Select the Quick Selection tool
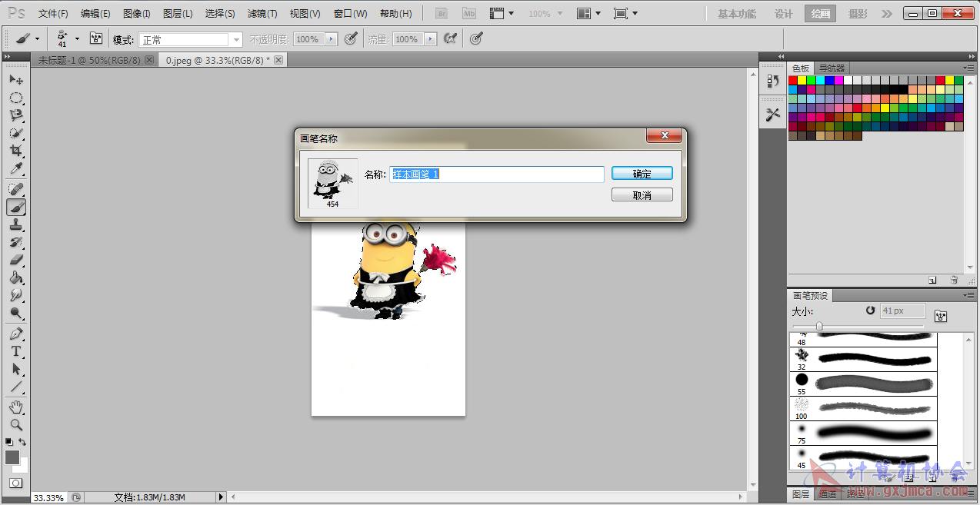Screen dimensions: 980x505 click(x=15, y=133)
